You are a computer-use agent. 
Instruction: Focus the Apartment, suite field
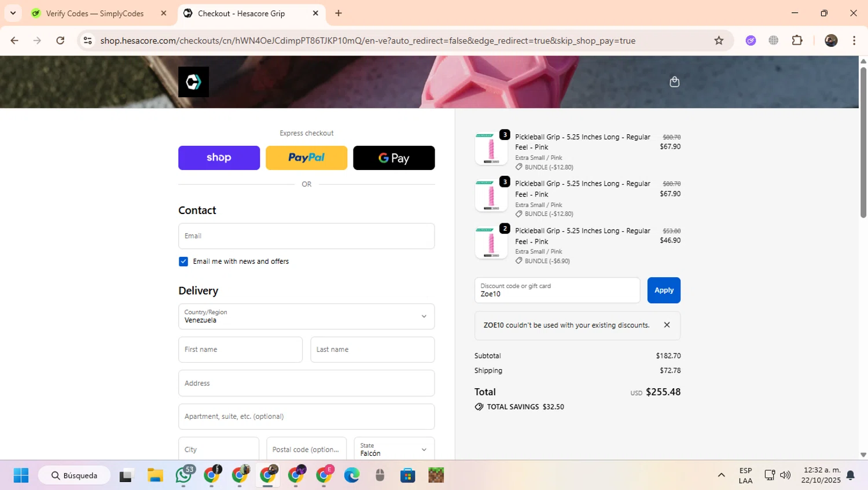307,417
